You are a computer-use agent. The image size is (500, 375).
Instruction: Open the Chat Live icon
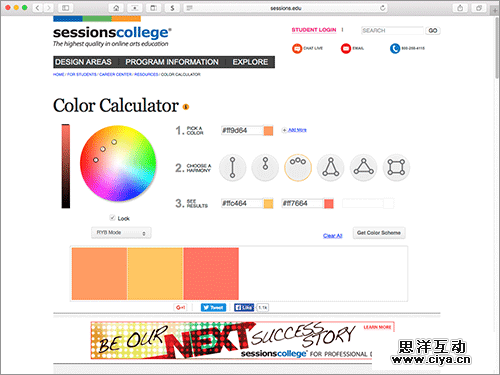(x=297, y=49)
